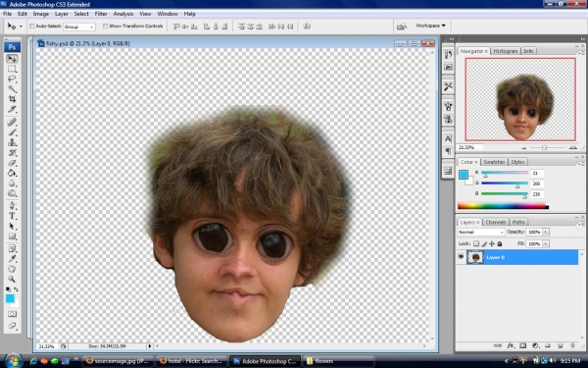The image size is (588, 368).
Task: Select the Lasso tool
Action: tap(12, 79)
